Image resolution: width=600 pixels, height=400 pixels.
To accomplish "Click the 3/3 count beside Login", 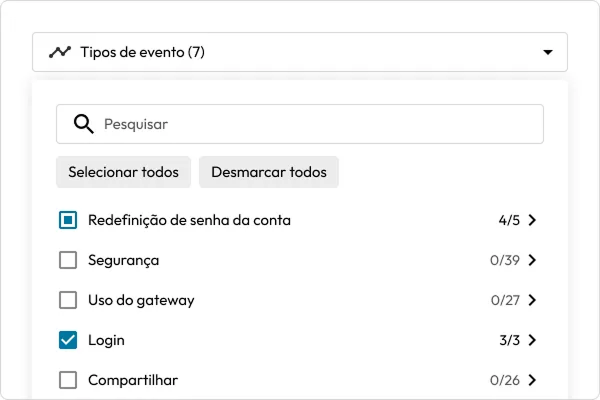I will (509, 340).
